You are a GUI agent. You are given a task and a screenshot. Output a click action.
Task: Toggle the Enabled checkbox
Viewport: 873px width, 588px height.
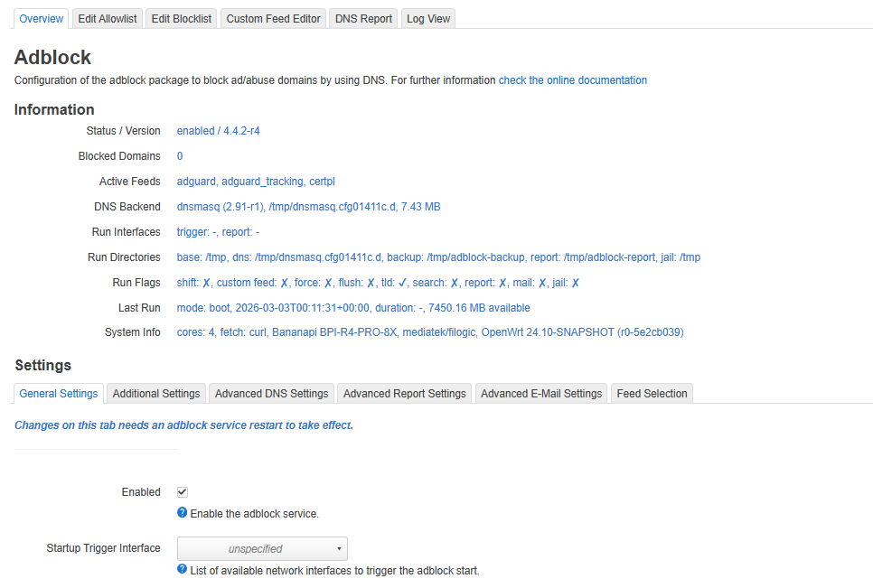tap(183, 492)
